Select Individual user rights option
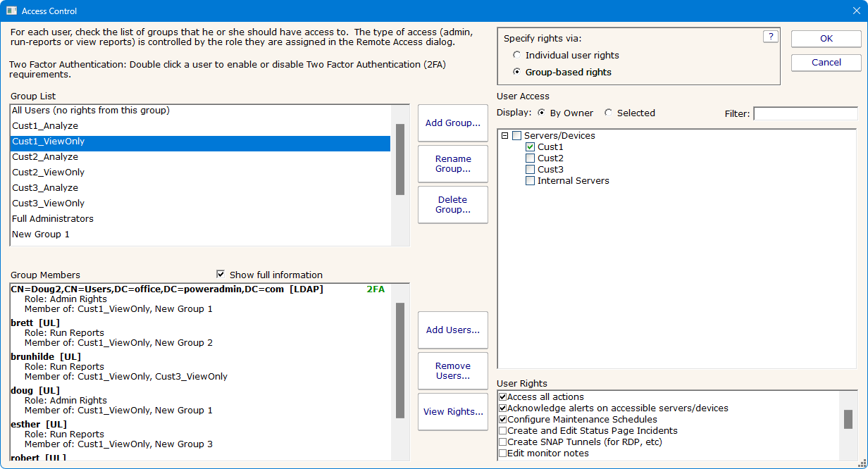The height and width of the screenshot is (469, 868). point(517,54)
